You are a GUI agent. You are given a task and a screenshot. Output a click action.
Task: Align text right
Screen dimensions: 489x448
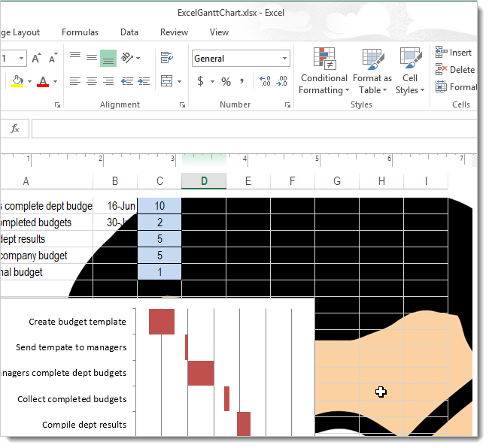coord(108,82)
